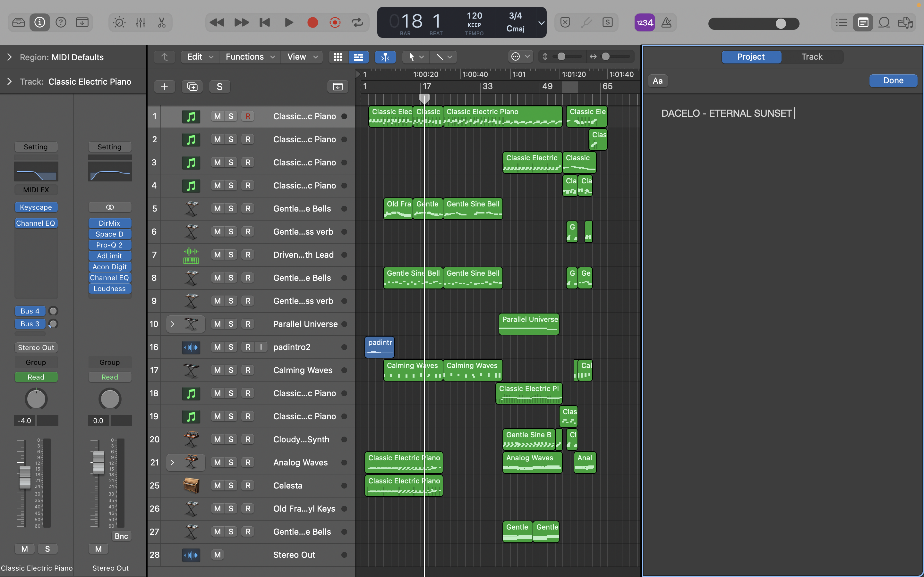The image size is (924, 577).
Task: Click the Duplicate Track button
Action: [x=192, y=87]
